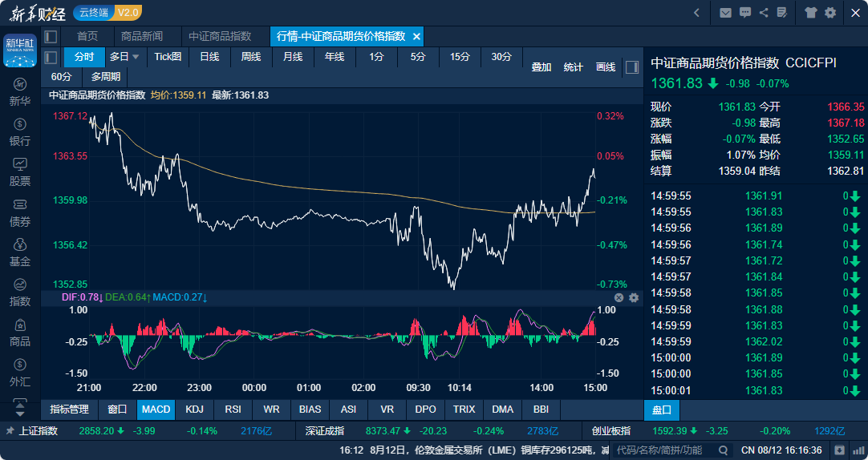Open 指标管理 indicator management
Screen dimensions: 868x460
point(70,410)
